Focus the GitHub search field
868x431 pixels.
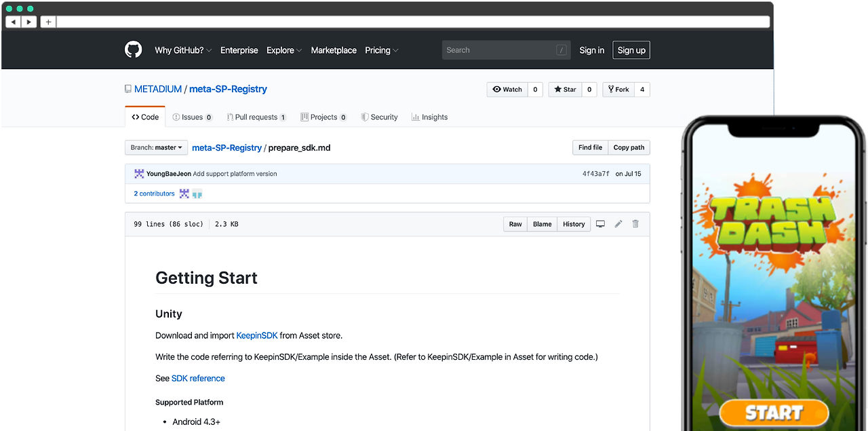[507, 50]
